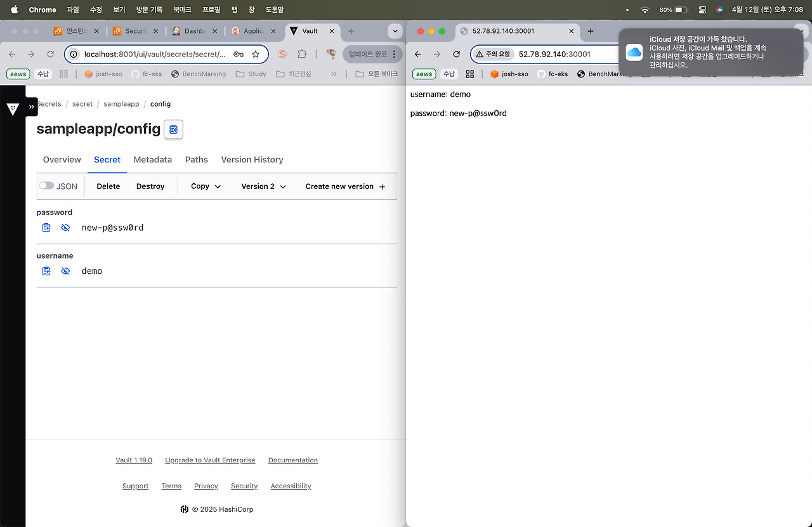Open the Support footer link
The image size is (812, 527).
click(135, 486)
